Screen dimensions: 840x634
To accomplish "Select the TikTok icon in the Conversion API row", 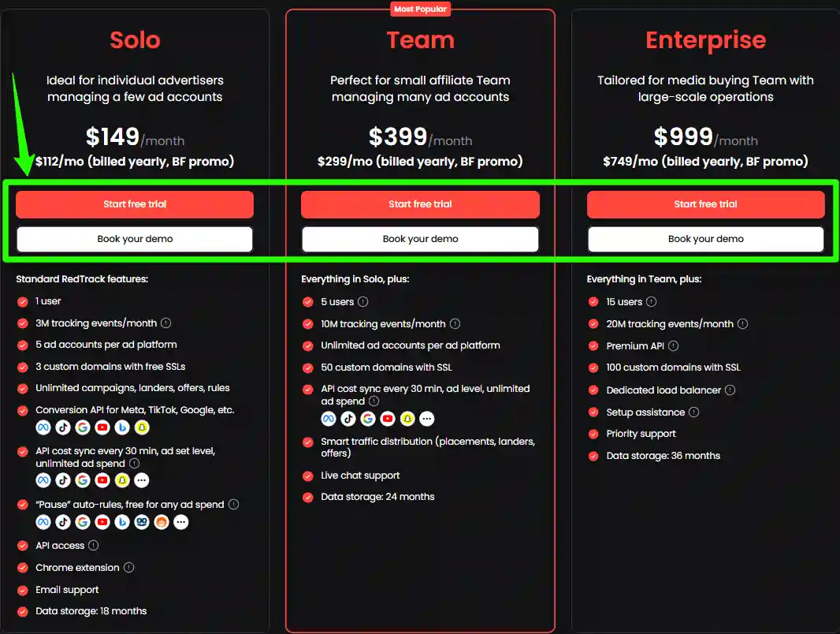I will (63, 427).
